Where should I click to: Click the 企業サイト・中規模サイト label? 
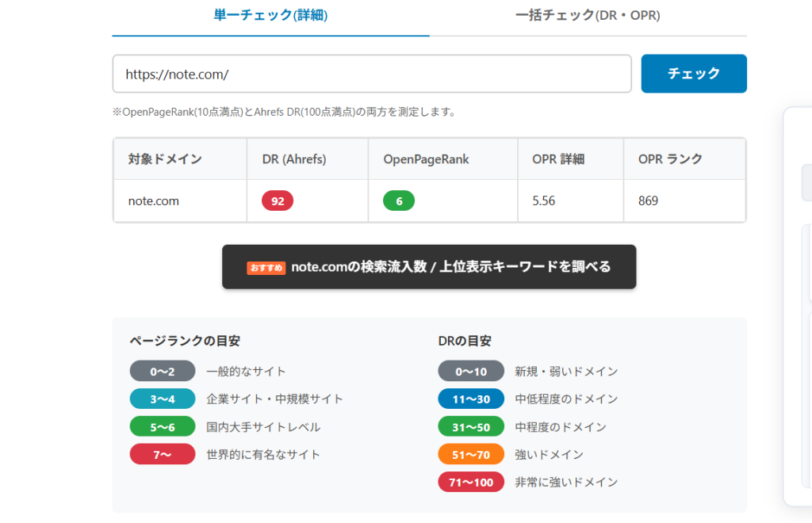click(x=274, y=399)
